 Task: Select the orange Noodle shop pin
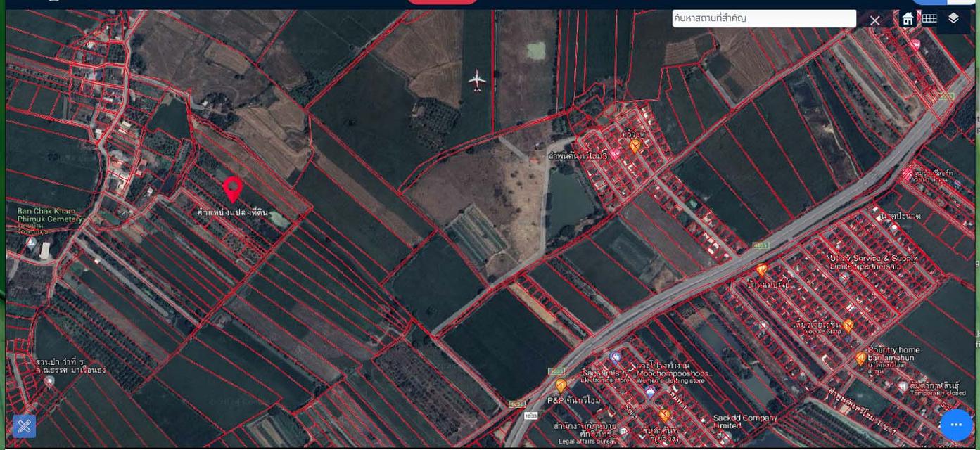point(848,326)
